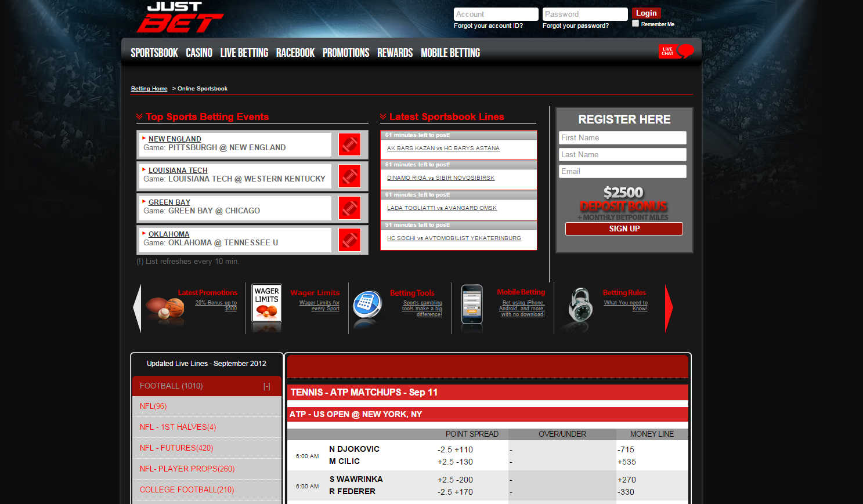This screenshot has height=504, width=863.
Task: Focus the Password input field
Action: [585, 14]
